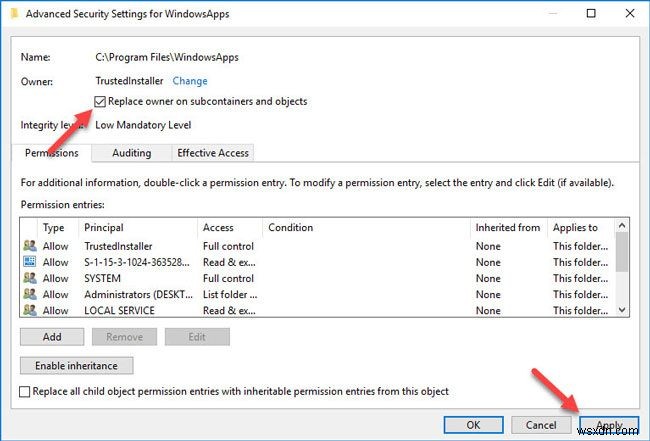Click the scroll up arrow of permission list
The image size is (650, 441).
click(622, 225)
